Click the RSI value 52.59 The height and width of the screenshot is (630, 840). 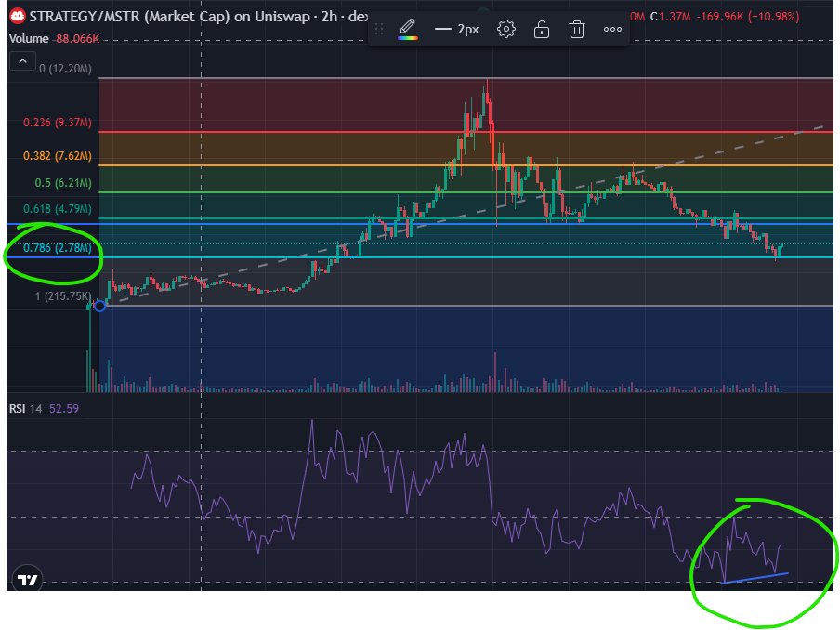[x=64, y=409]
